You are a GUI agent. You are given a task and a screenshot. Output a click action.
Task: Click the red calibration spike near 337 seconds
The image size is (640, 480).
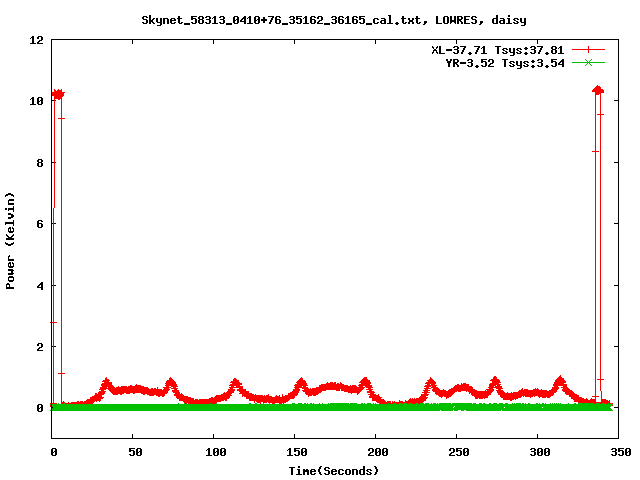coord(598,245)
